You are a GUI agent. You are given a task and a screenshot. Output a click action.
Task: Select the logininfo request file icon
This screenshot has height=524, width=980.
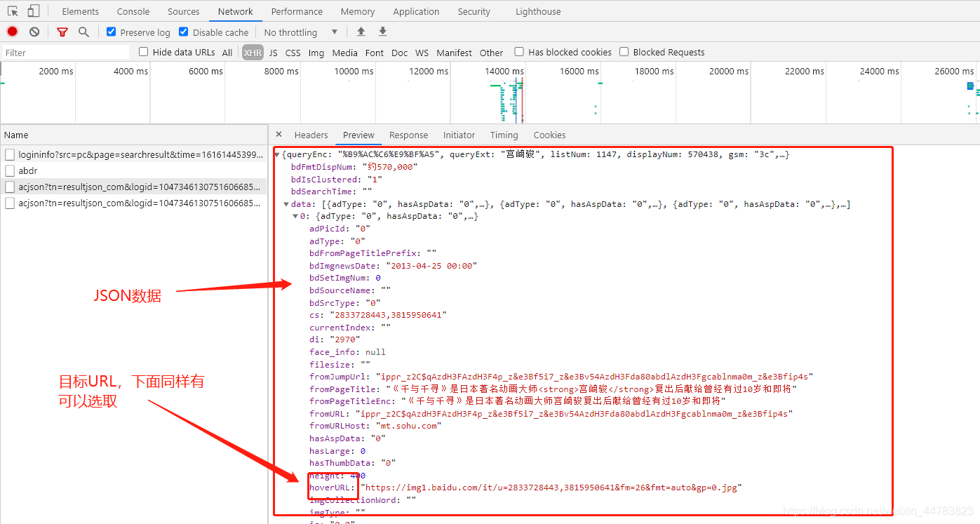[10, 154]
